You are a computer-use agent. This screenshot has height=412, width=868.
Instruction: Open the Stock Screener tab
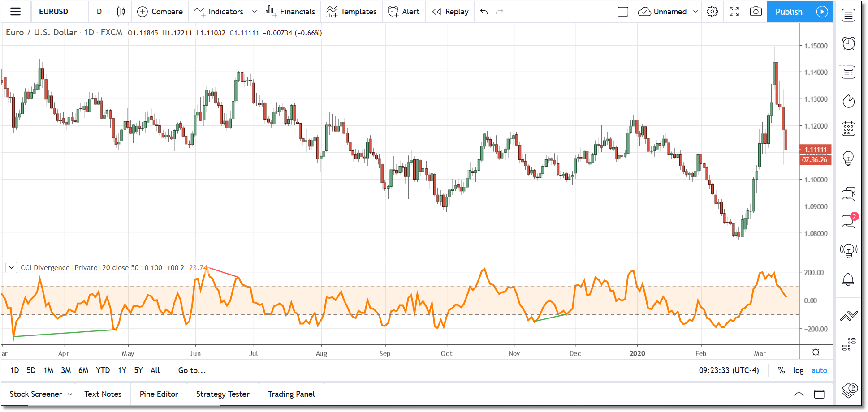point(36,394)
